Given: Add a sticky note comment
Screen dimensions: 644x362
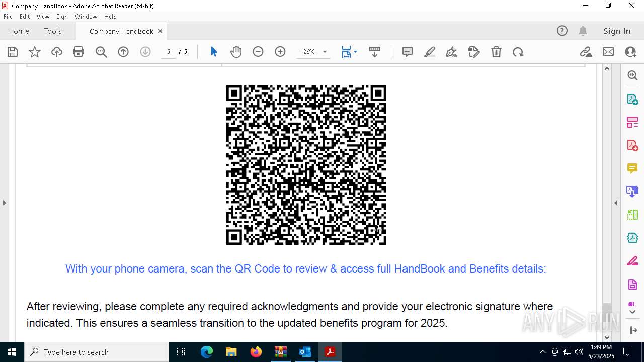Looking at the screenshot, I should point(408,52).
